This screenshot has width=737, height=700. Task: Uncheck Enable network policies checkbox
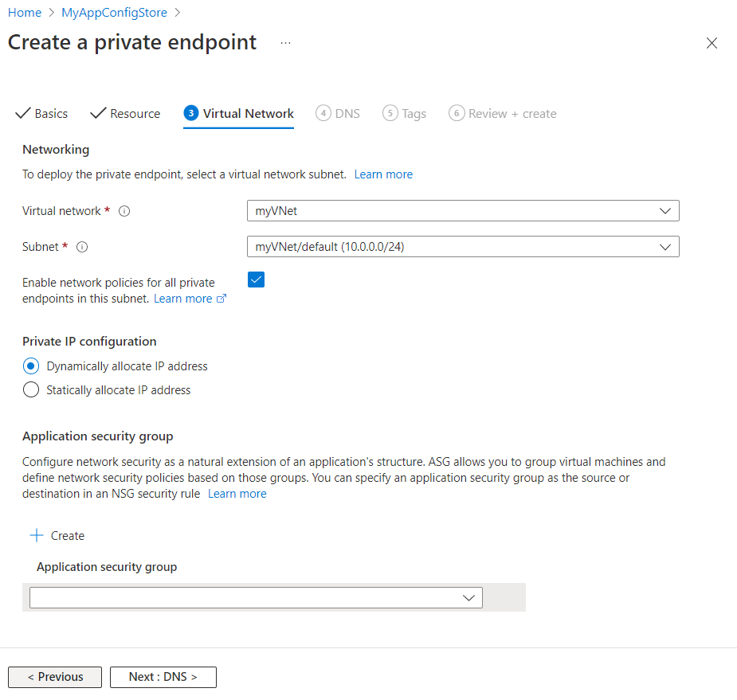[x=256, y=280]
